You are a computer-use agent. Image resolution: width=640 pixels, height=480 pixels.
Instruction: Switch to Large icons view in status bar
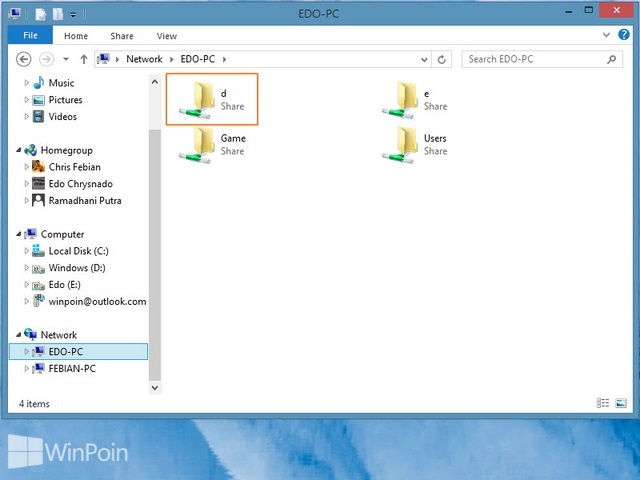click(621, 403)
